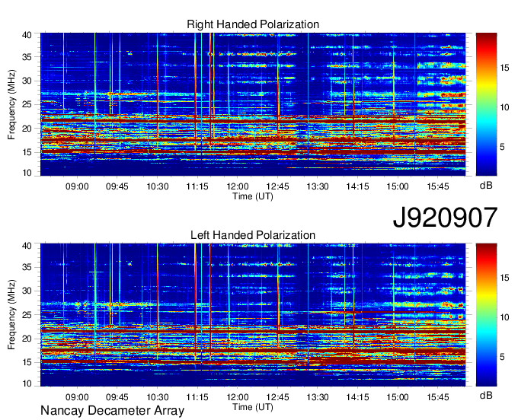Click 14:15 time tick under Left Handed plot

click(357, 397)
